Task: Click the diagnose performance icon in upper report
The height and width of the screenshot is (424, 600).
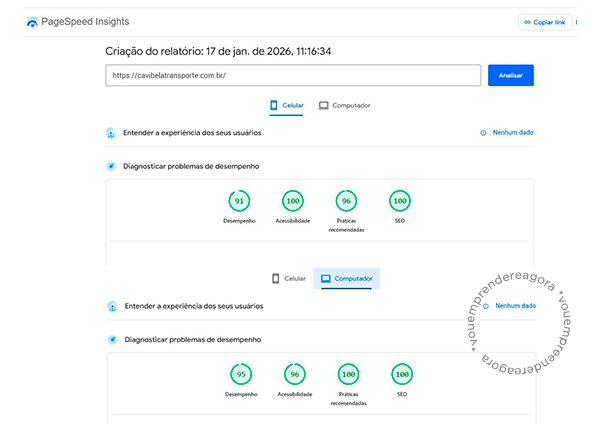Action: (111, 166)
